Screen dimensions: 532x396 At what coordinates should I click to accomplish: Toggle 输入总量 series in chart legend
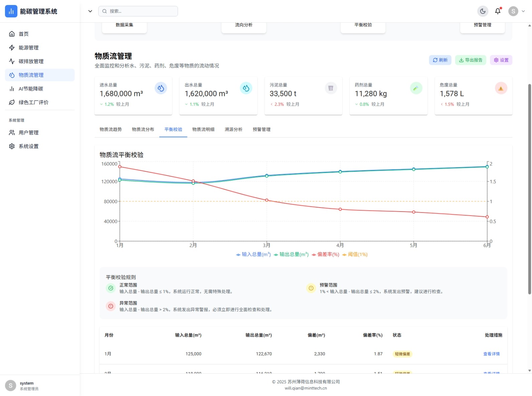tap(253, 255)
